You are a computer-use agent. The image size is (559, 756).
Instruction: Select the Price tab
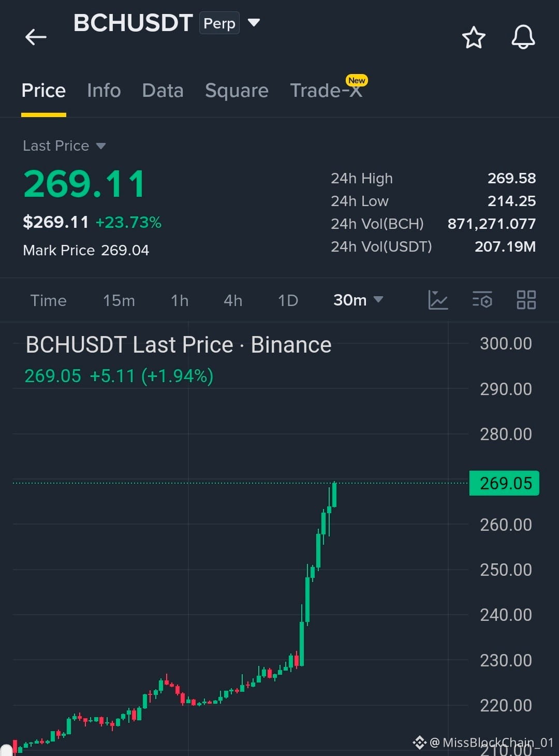click(43, 91)
